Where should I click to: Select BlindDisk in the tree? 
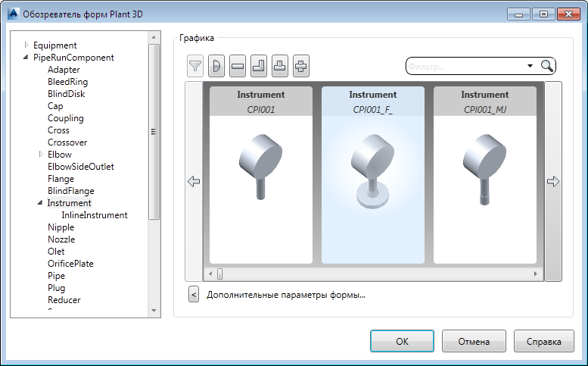pyautogui.click(x=67, y=93)
